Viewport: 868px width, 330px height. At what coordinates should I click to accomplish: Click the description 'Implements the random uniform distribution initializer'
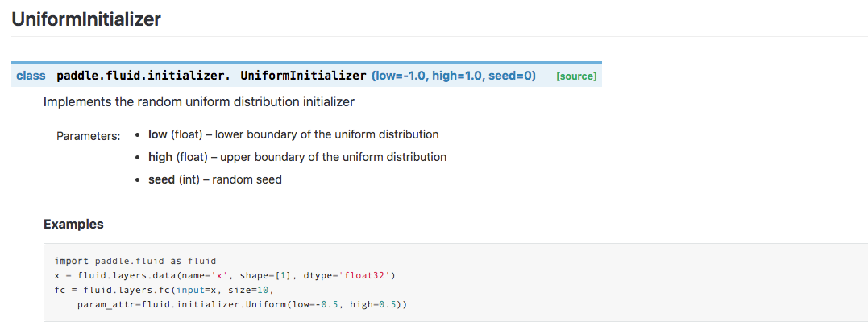[x=199, y=102]
